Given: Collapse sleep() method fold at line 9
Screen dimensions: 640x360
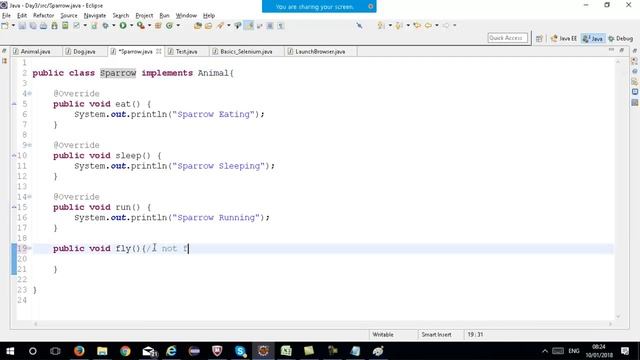Looking at the screenshot, I should pos(30,145).
